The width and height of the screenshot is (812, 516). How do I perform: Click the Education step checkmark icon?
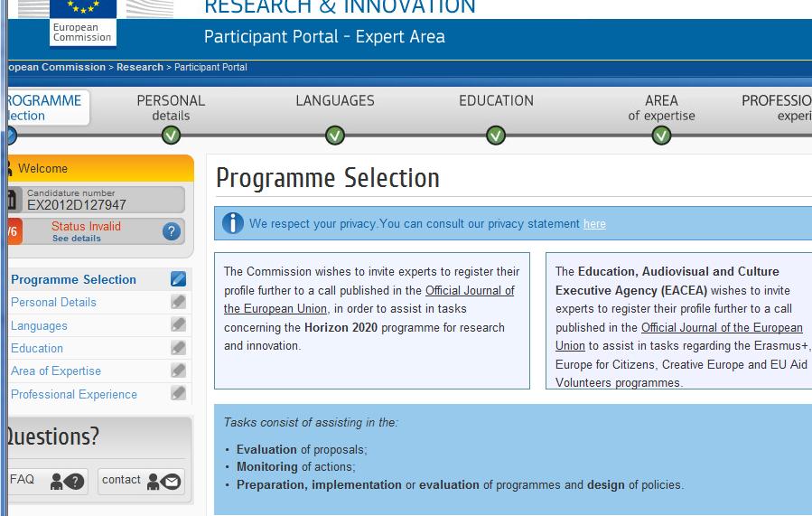coord(496,136)
